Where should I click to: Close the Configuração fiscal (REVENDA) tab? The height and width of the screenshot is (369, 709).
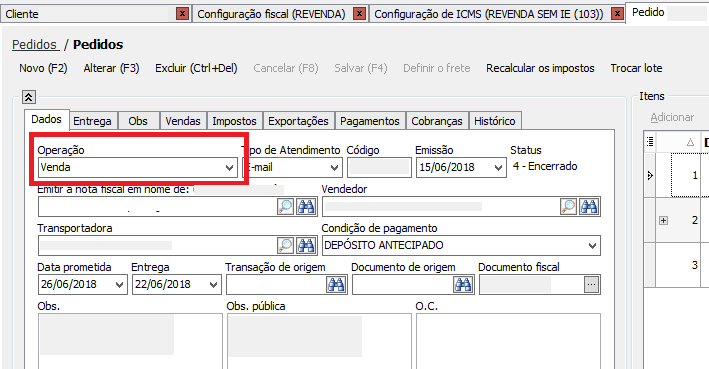tap(359, 14)
